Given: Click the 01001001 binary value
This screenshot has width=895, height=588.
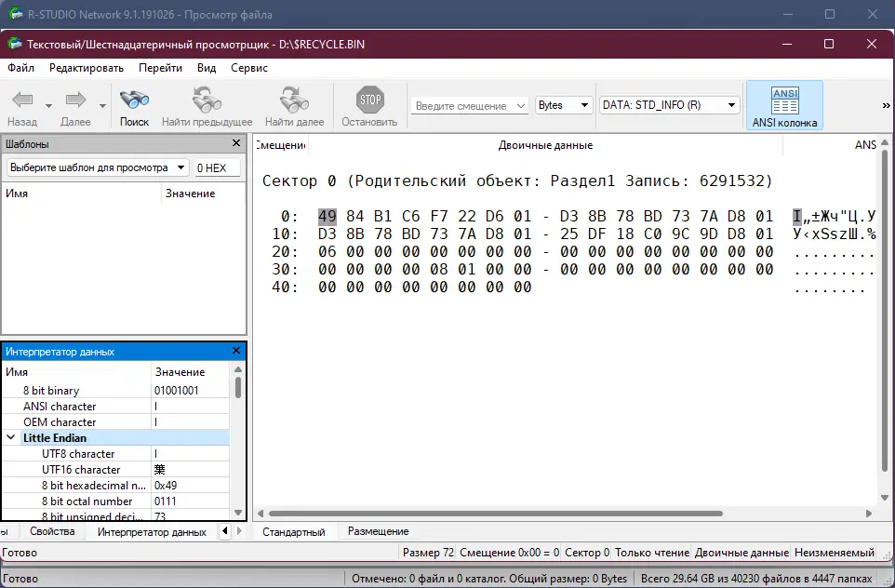Looking at the screenshot, I should (177, 391).
